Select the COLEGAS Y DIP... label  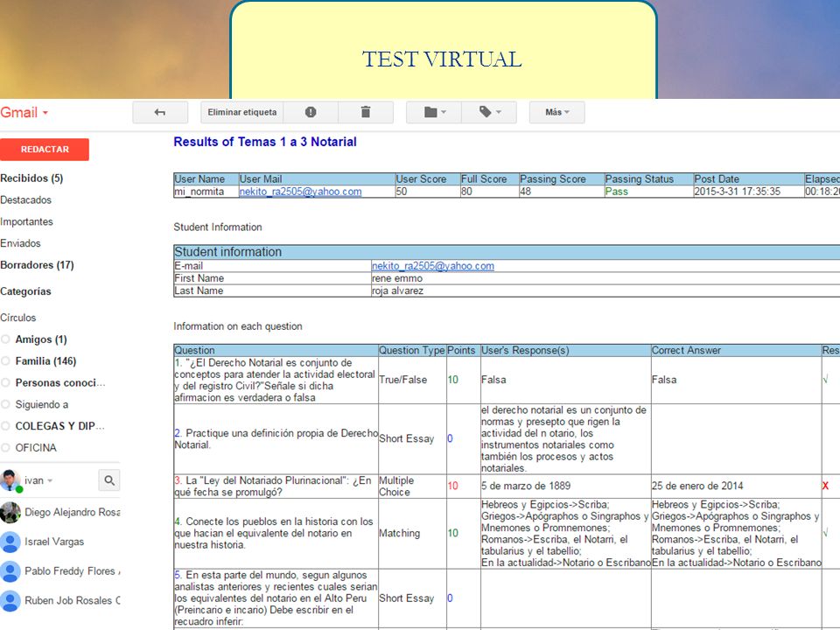(60, 426)
